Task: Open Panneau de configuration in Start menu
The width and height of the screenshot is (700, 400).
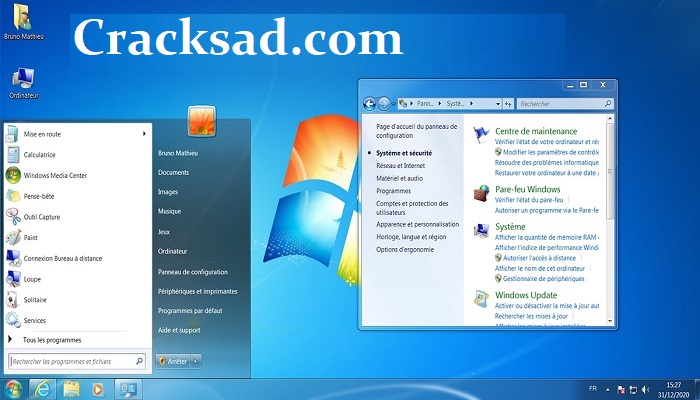Action: (x=193, y=272)
